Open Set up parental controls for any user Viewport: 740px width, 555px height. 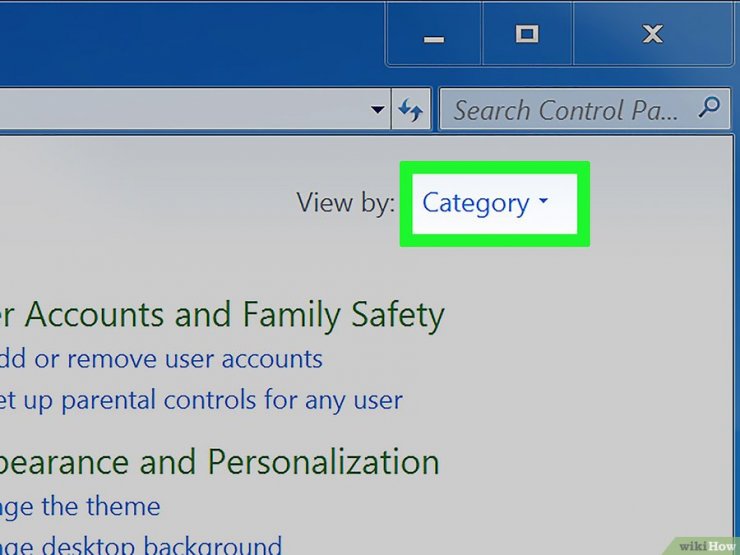pos(200,401)
